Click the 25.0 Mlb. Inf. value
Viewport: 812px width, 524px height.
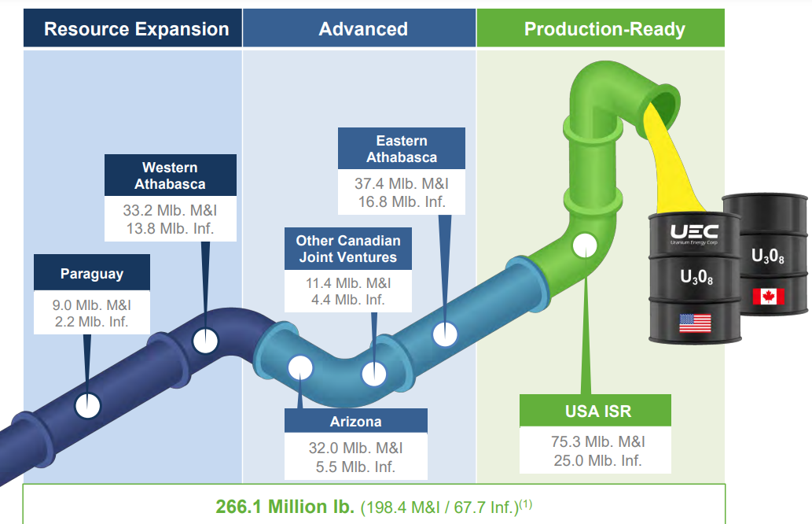(598, 460)
